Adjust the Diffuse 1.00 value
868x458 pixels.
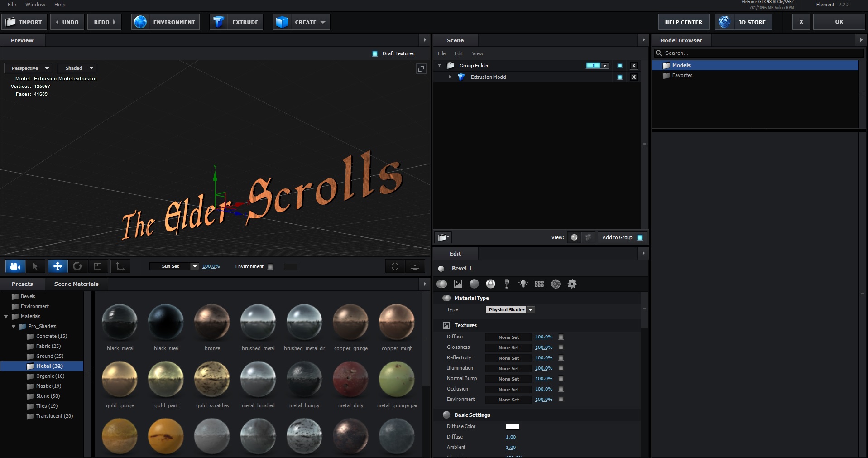coord(511,437)
